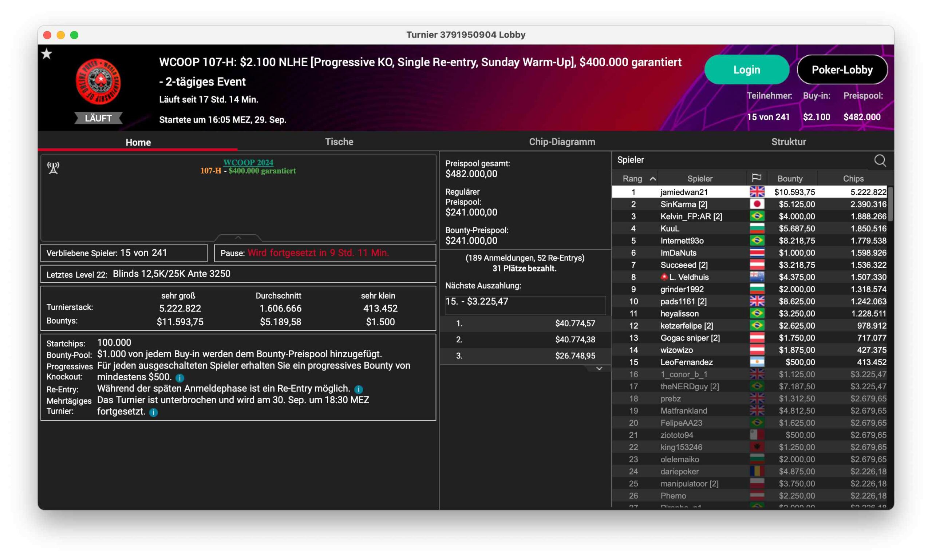Viewport: 932px width, 560px height.
Task: Toggle Rang column sort arrow
Action: pyautogui.click(x=653, y=179)
